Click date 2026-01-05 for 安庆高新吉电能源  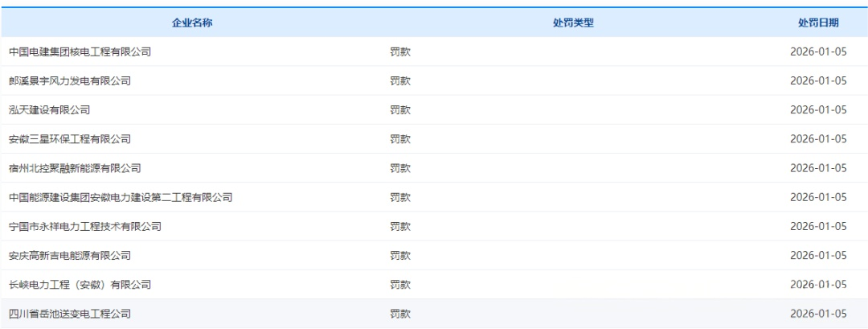(x=819, y=255)
